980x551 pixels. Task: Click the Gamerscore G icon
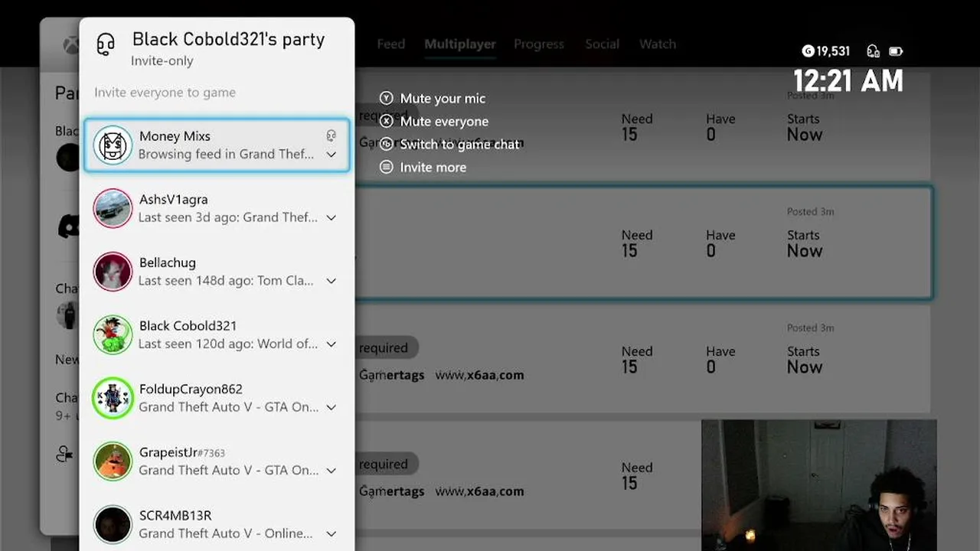(808, 51)
